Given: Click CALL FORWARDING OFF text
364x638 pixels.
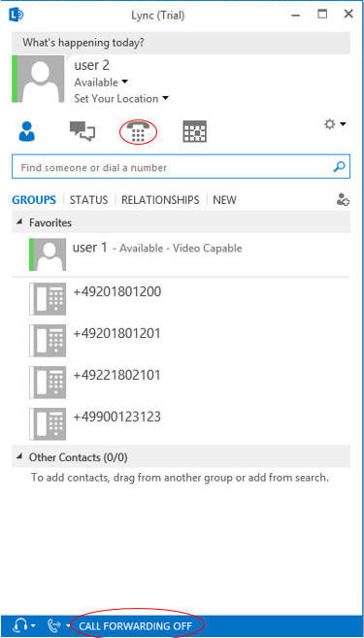Looking at the screenshot, I should coord(136,625).
